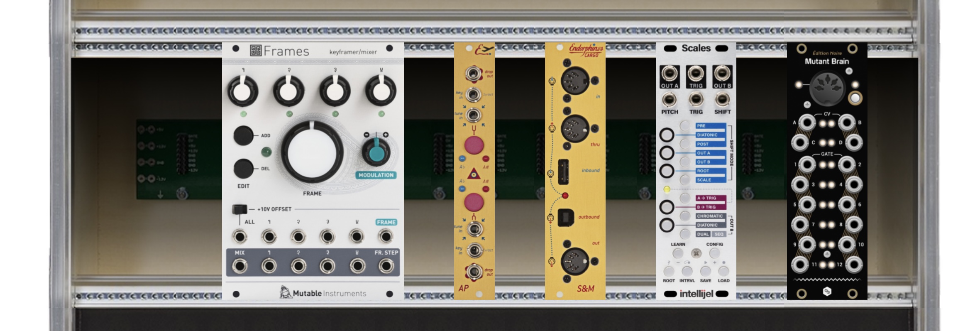The image size is (980, 331).
Task: Push the grey button beside SCALE label
Action: (685, 180)
